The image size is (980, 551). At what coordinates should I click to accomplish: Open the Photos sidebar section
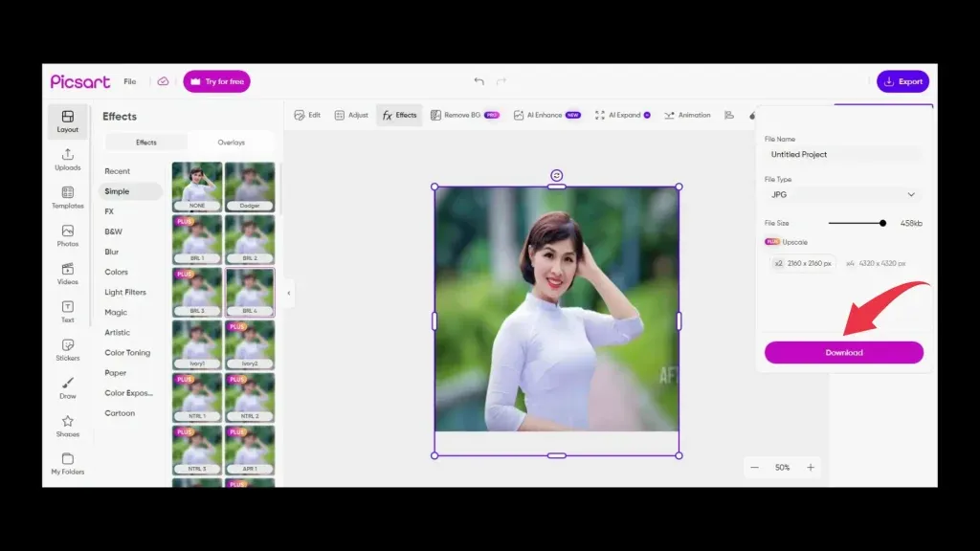(x=68, y=235)
